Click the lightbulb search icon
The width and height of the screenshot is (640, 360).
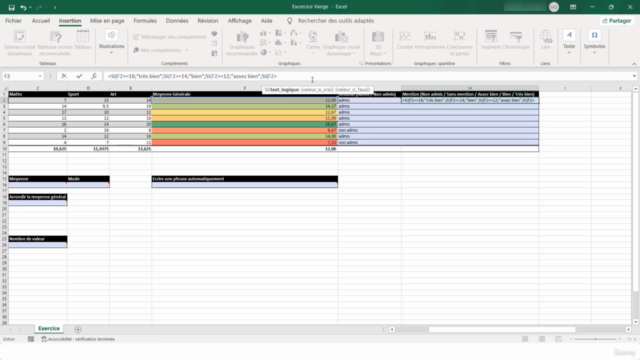point(289,20)
